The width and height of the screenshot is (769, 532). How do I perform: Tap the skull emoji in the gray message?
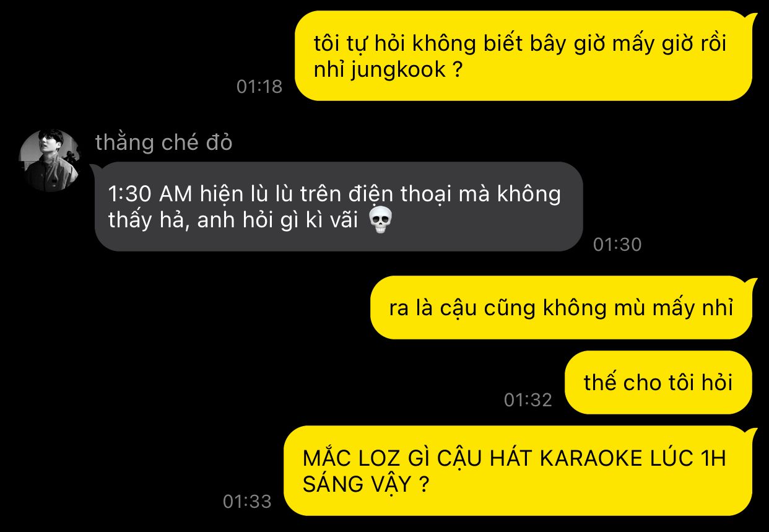pyautogui.click(x=380, y=220)
